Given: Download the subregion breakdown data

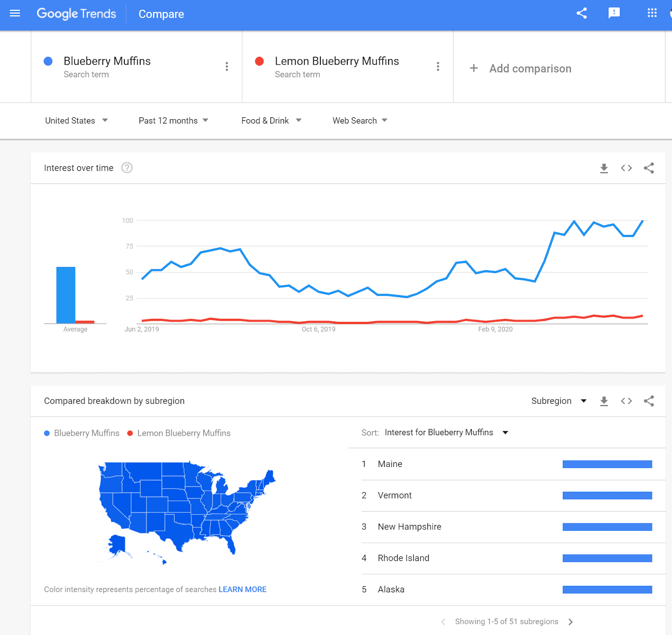Looking at the screenshot, I should 604,401.
